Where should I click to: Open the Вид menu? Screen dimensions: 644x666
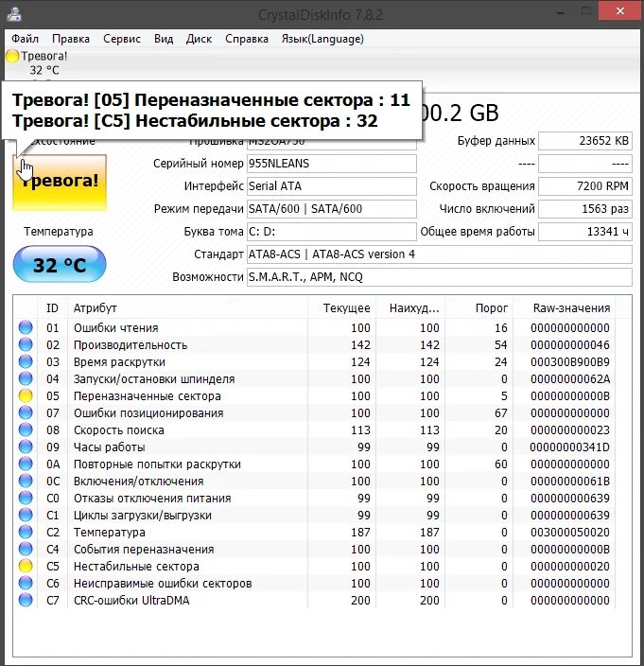164,39
